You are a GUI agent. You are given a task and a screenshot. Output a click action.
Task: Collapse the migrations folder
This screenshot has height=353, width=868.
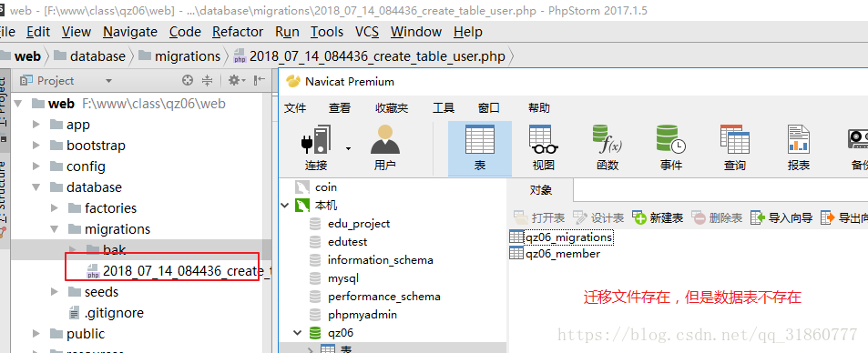point(55,229)
